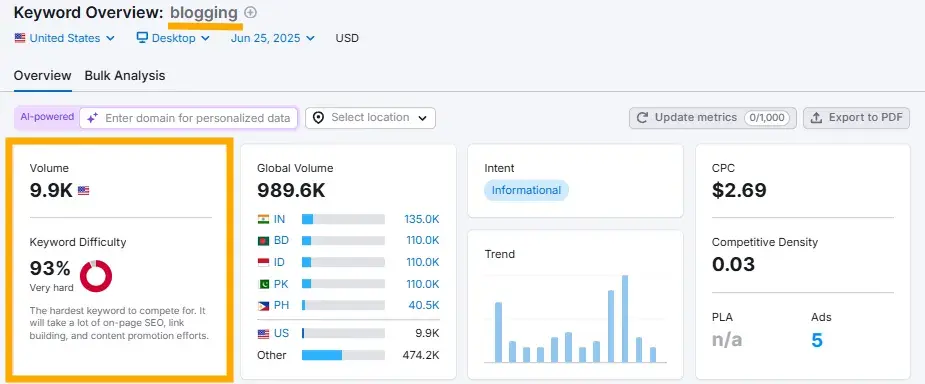Click the PH country link
The height and width of the screenshot is (384, 925).
pos(281,306)
